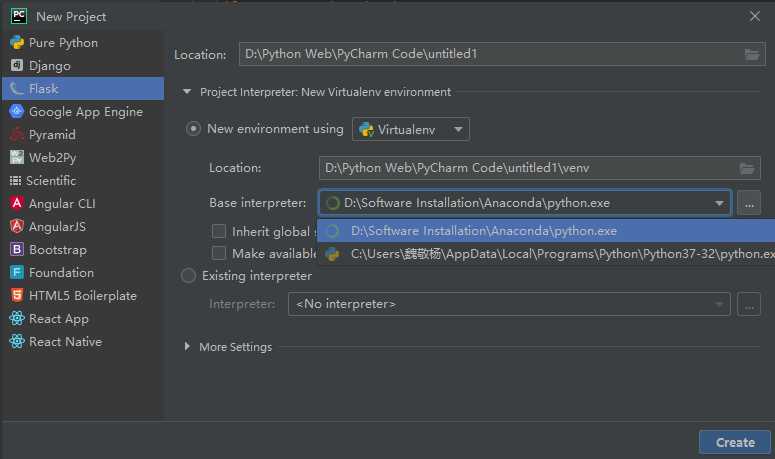Tick the Make available to all projects checkbox
775x459 pixels.
point(219,254)
